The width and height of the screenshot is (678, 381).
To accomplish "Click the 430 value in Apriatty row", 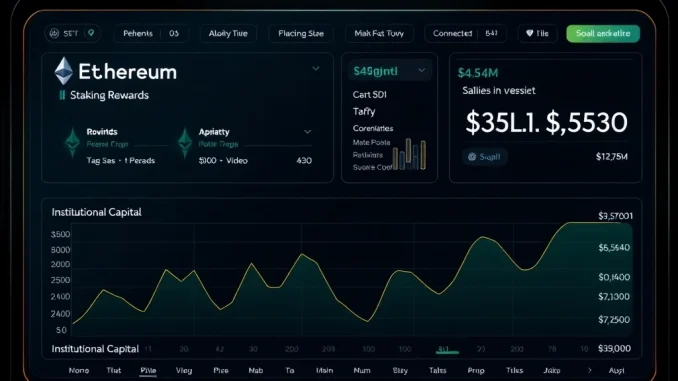I will tap(304, 160).
